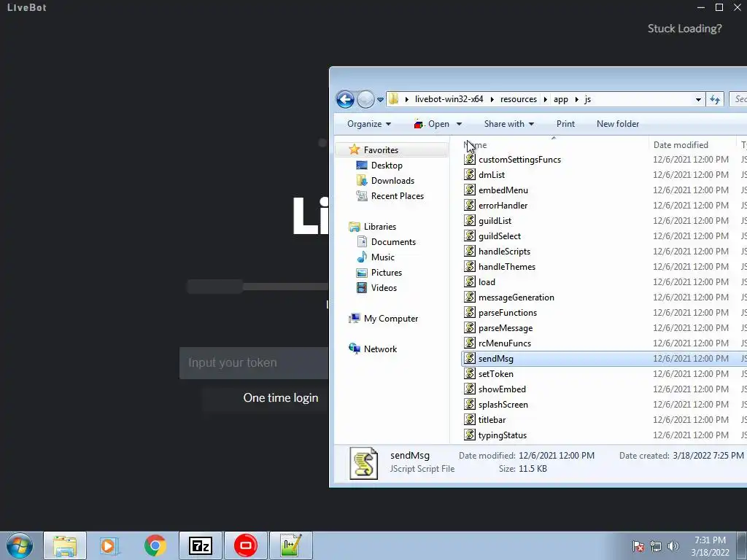Select the handleScripts file icon
Image resolution: width=747 pixels, height=560 pixels.
click(x=470, y=251)
